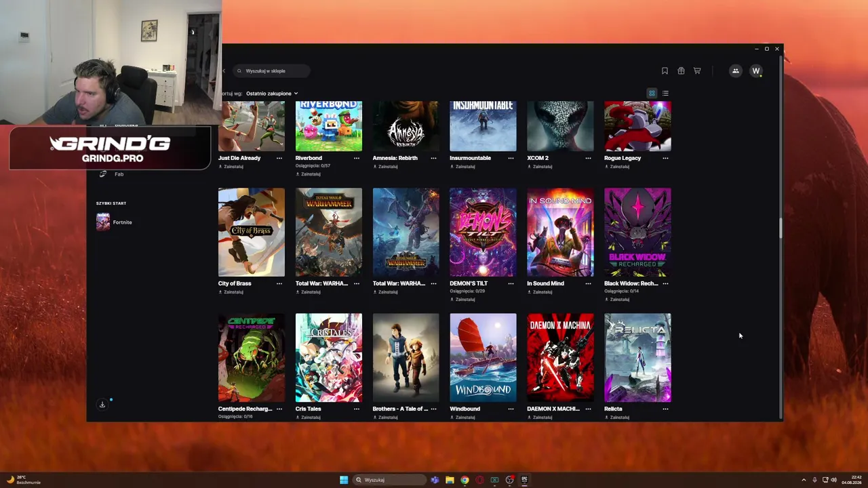Open the taskbar clock and date

852,480
